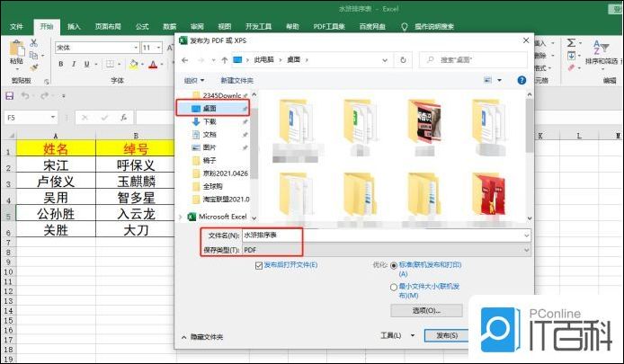
Task: Click the row 8 header
Action: pyautogui.click(x=8, y=253)
